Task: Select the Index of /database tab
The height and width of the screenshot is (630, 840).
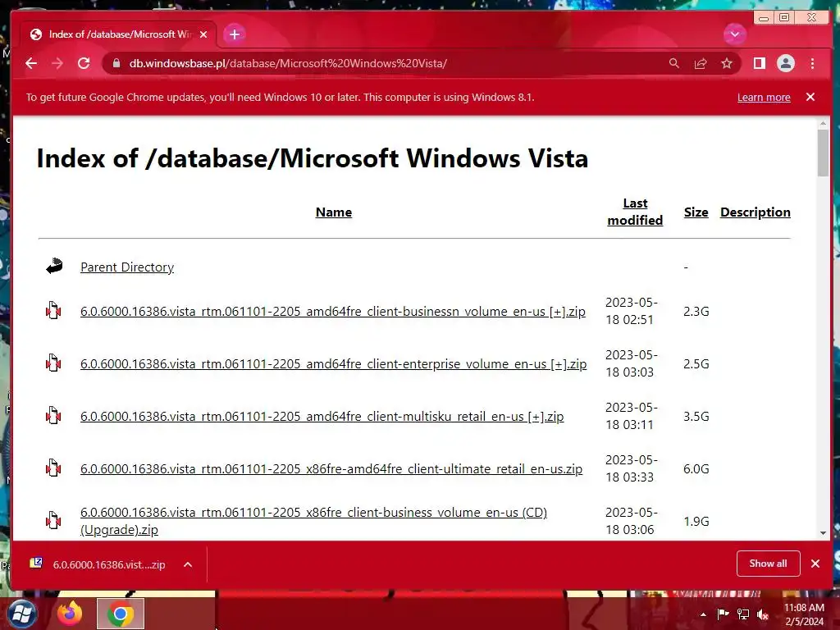Action: (118, 34)
